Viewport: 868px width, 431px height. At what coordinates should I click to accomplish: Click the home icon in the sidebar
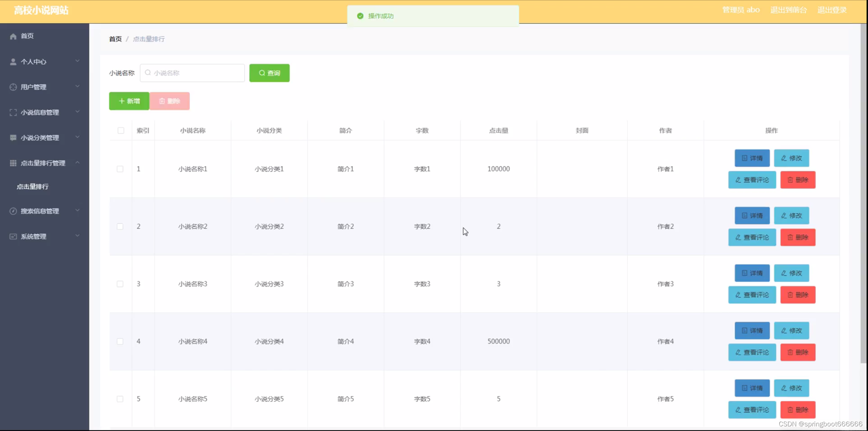pyautogui.click(x=13, y=36)
